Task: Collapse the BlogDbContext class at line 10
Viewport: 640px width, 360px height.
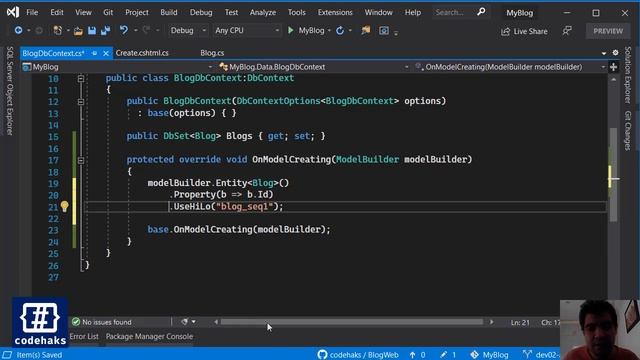Action: [x=81, y=78]
